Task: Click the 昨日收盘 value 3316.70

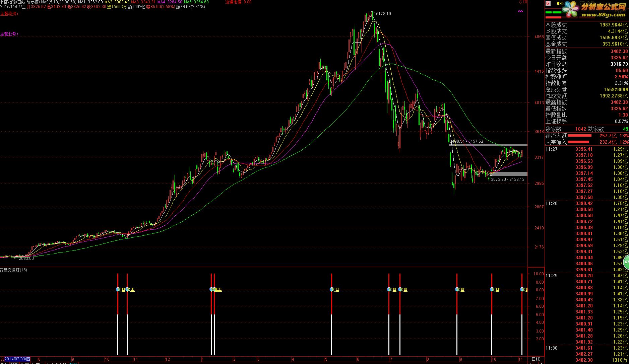Action: 619,64
